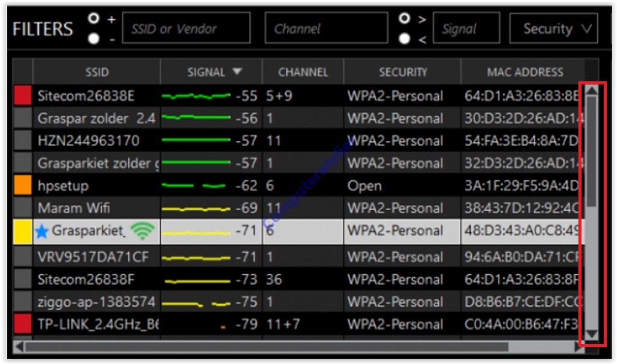Click the vertical scrollbar up arrow

(592, 90)
